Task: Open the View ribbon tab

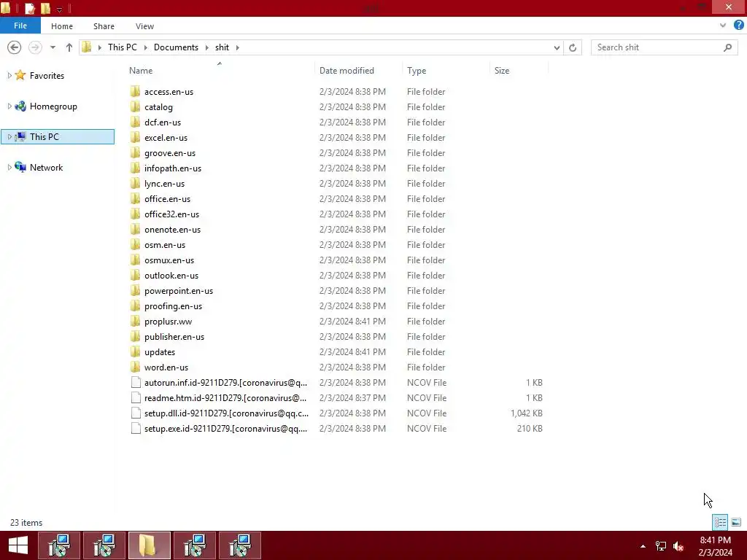Action: (x=144, y=26)
